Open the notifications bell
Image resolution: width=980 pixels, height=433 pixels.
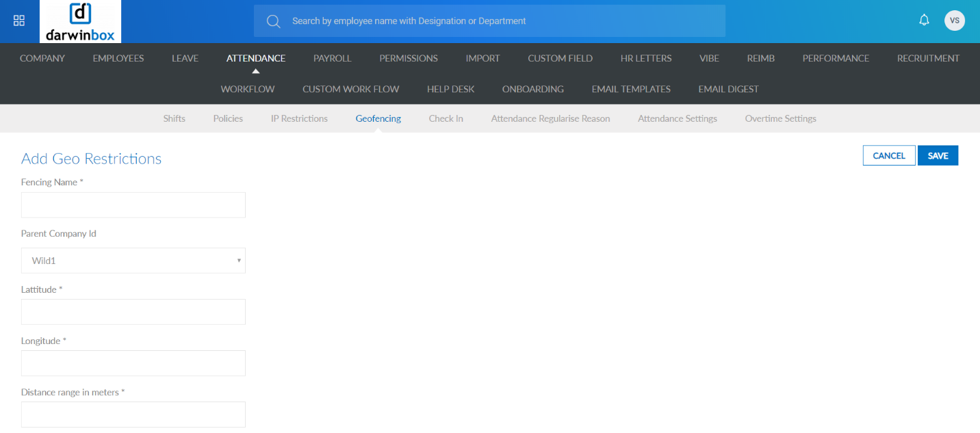point(924,21)
